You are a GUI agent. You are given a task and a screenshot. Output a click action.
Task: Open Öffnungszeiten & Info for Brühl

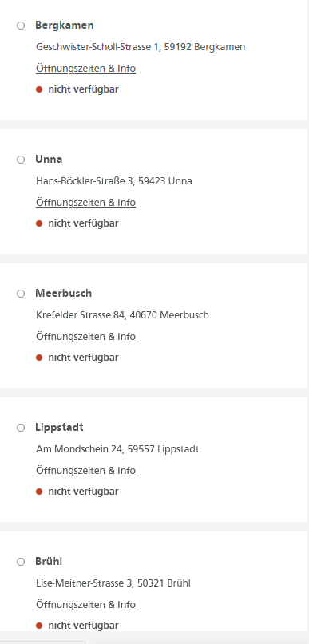86,605
